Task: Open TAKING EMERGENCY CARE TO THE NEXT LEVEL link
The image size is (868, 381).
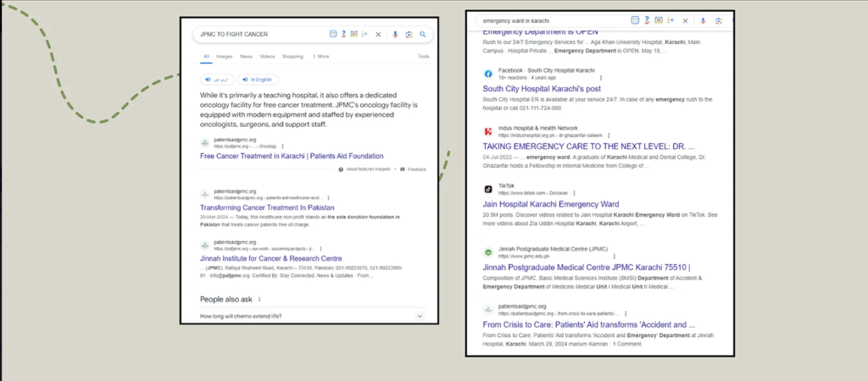Action: tap(588, 146)
